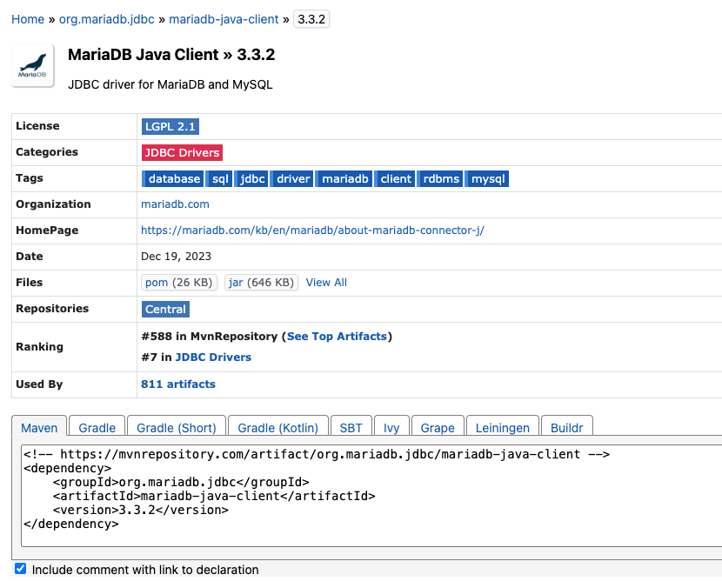The width and height of the screenshot is (722, 588).
Task: Select the client tag
Action: 395,178
